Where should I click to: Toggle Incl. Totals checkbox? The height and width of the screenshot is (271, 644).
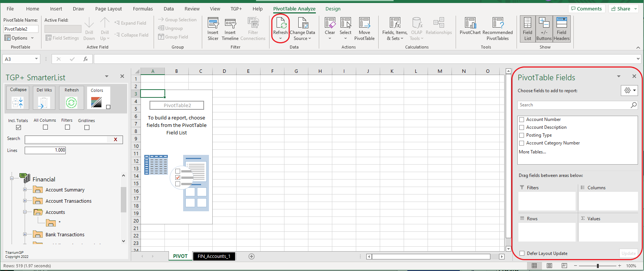pos(18,128)
